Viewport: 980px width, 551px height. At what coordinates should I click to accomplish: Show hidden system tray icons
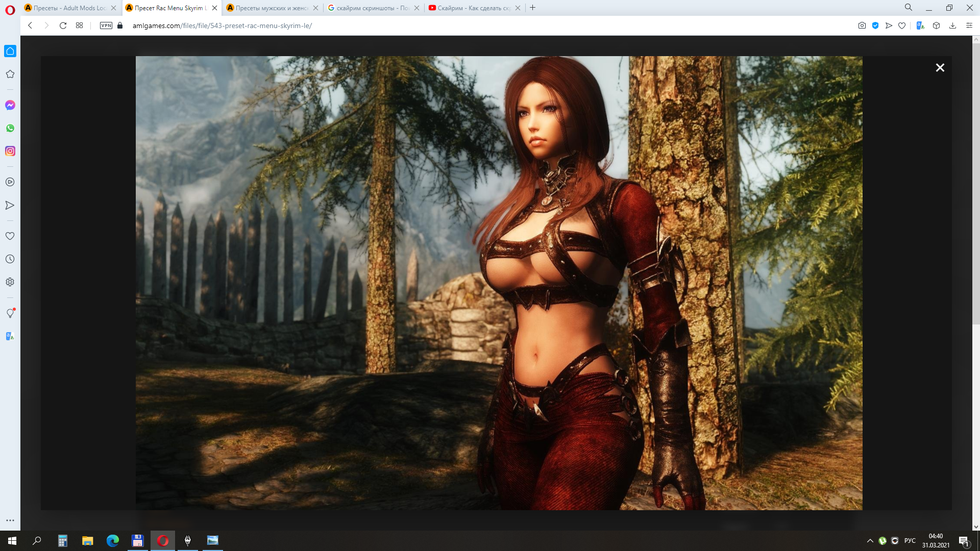click(x=870, y=541)
